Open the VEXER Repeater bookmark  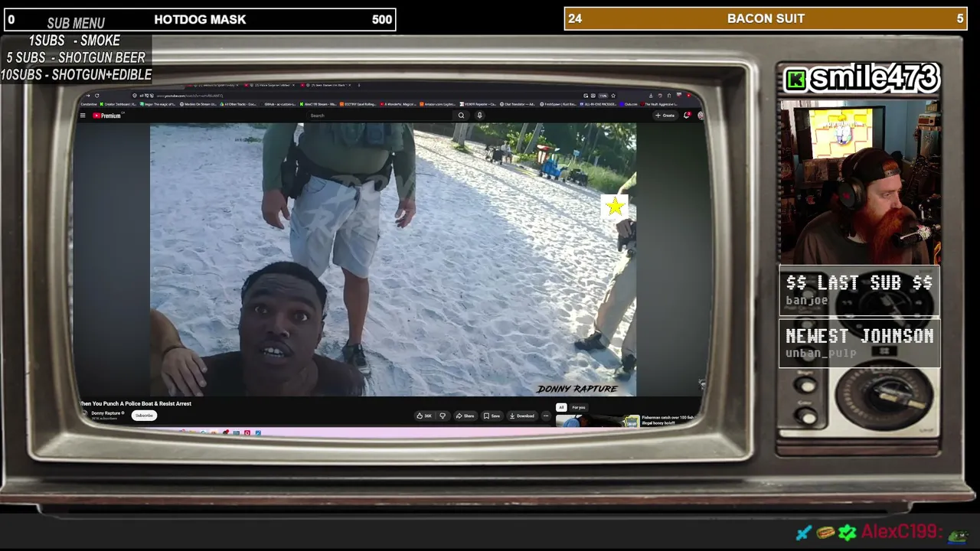(x=479, y=104)
